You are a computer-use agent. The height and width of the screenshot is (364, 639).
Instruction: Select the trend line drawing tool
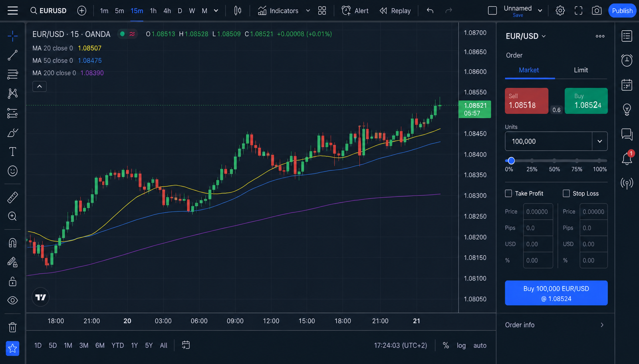(x=13, y=55)
